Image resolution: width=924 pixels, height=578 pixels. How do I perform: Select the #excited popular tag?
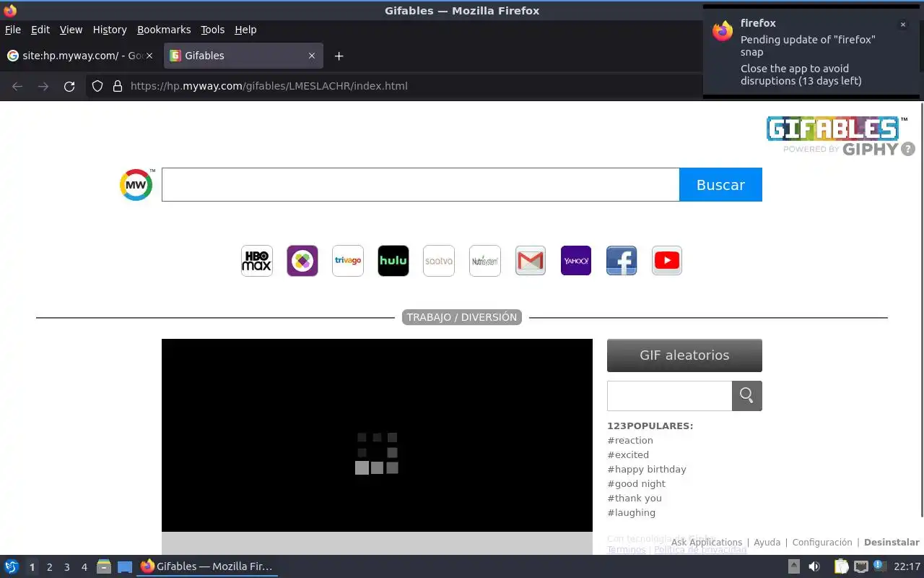coord(628,455)
